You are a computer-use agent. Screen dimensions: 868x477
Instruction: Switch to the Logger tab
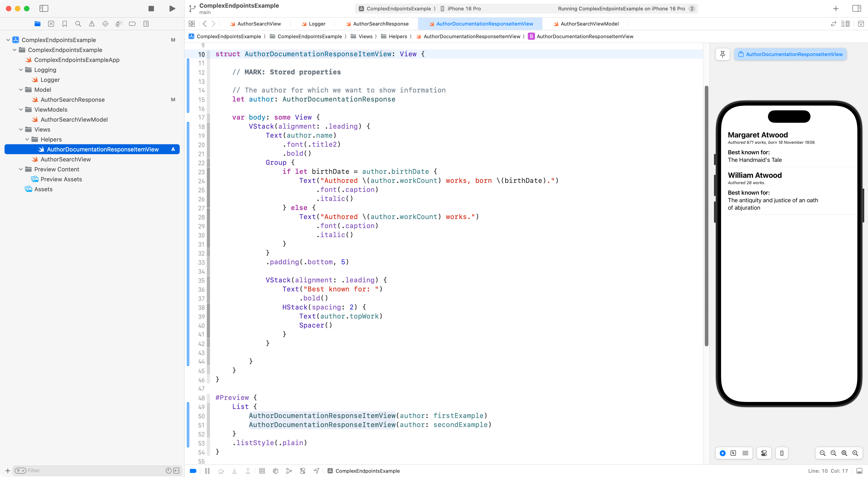317,24
